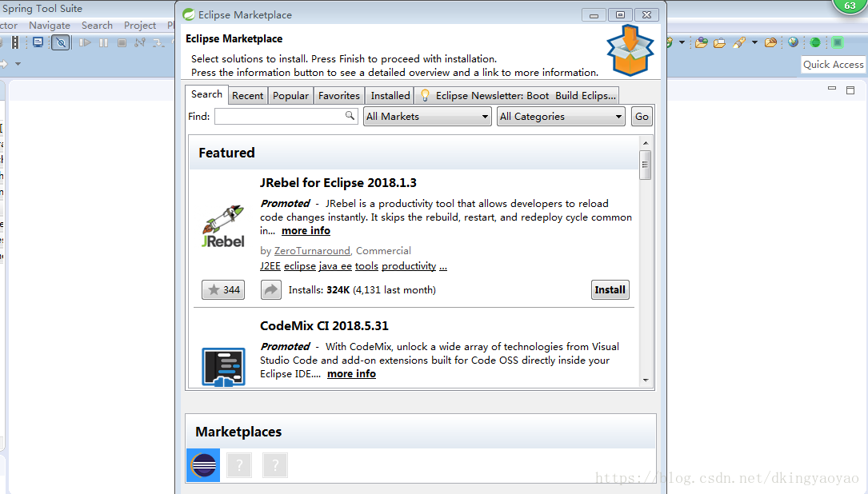Click the J2EE tag link
Screen dimensions: 868x494
click(x=270, y=266)
